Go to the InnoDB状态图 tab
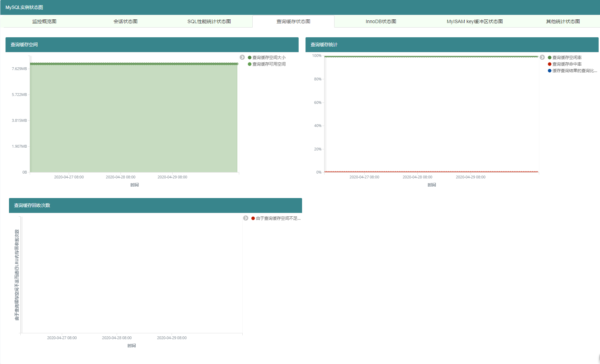 pos(381,21)
